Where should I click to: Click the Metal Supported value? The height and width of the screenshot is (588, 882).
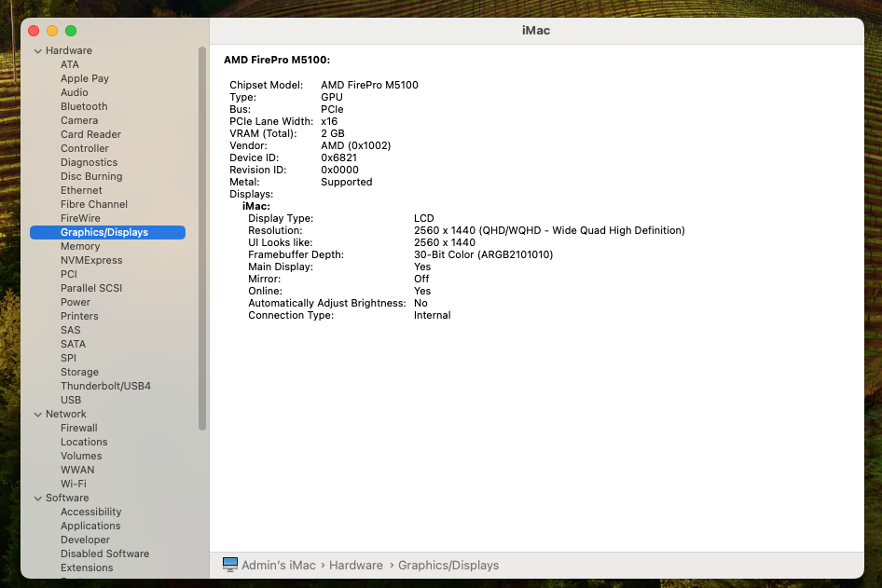click(x=347, y=182)
